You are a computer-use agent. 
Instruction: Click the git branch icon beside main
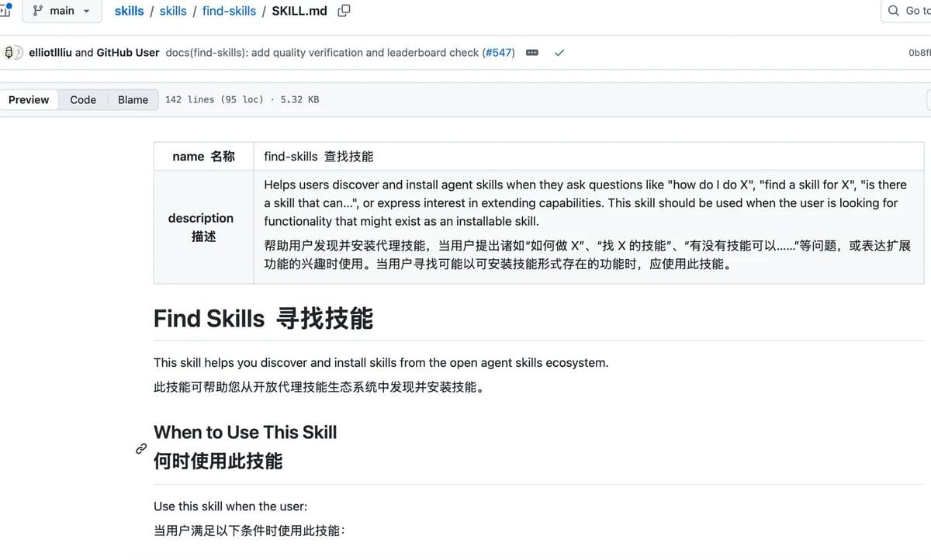coord(38,11)
